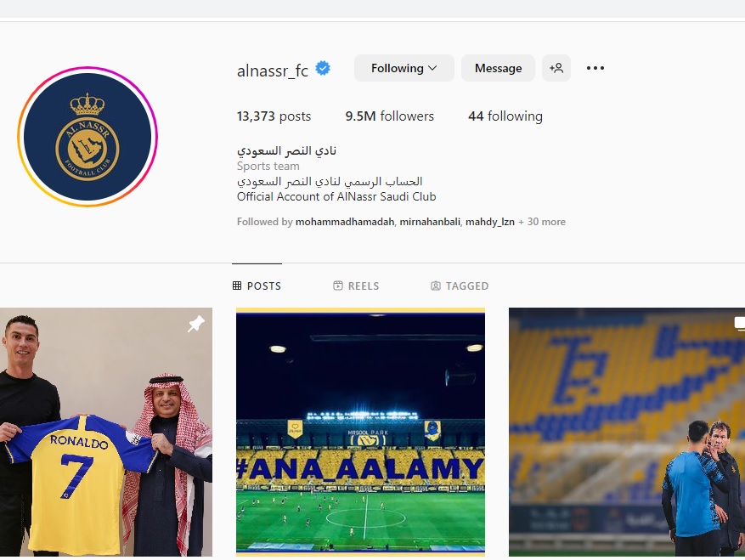
Task: Click the Posts grid icon
Action: [237, 286]
